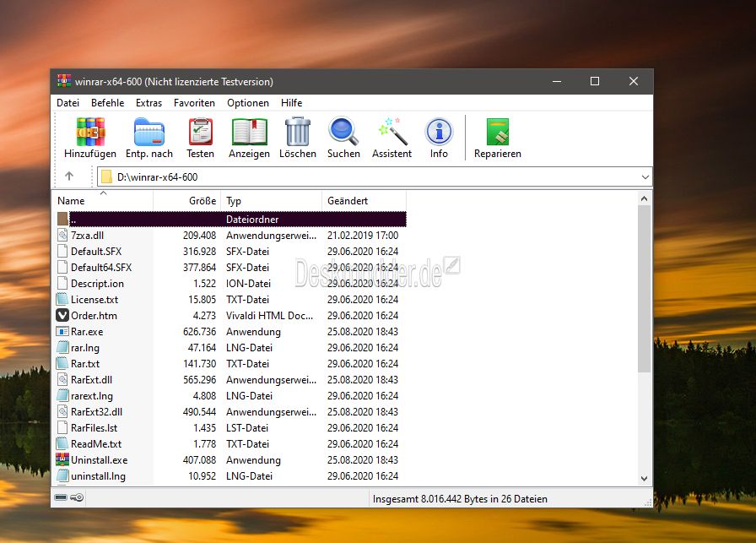Select the RarExt32.dll file name

[96, 412]
